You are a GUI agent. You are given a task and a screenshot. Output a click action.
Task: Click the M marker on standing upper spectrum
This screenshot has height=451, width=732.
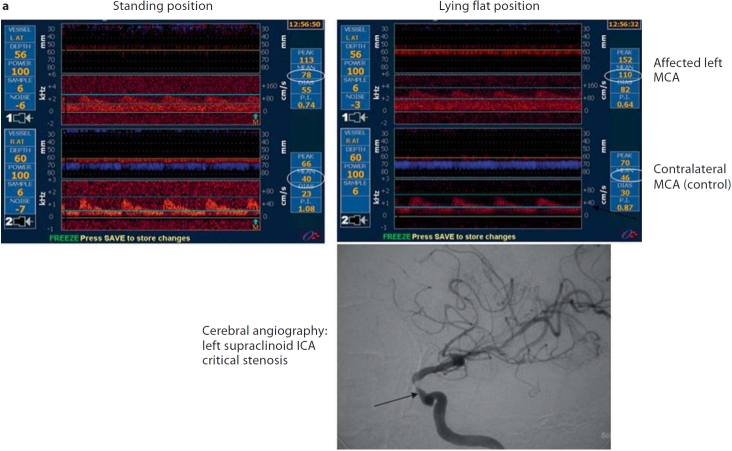click(256, 121)
